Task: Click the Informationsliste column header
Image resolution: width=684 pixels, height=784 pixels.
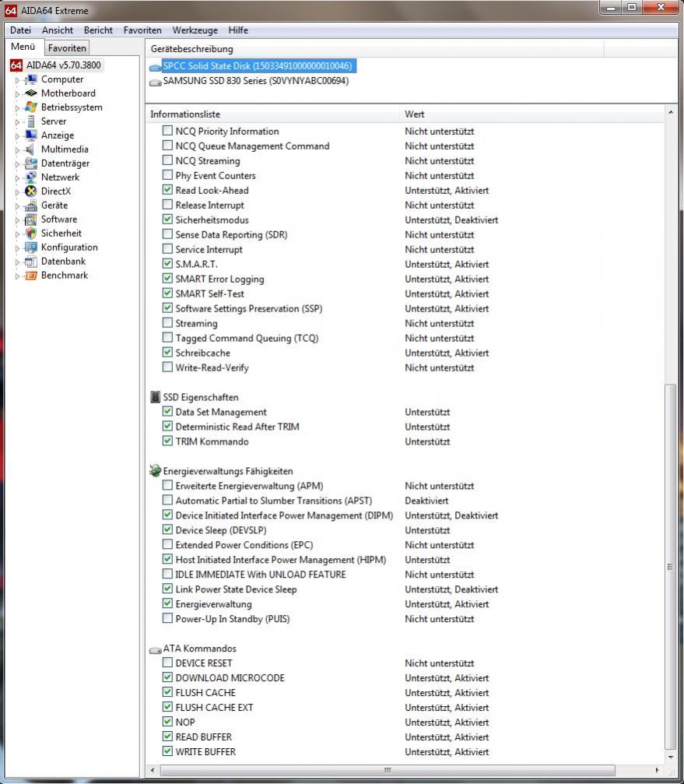Action: click(x=273, y=114)
